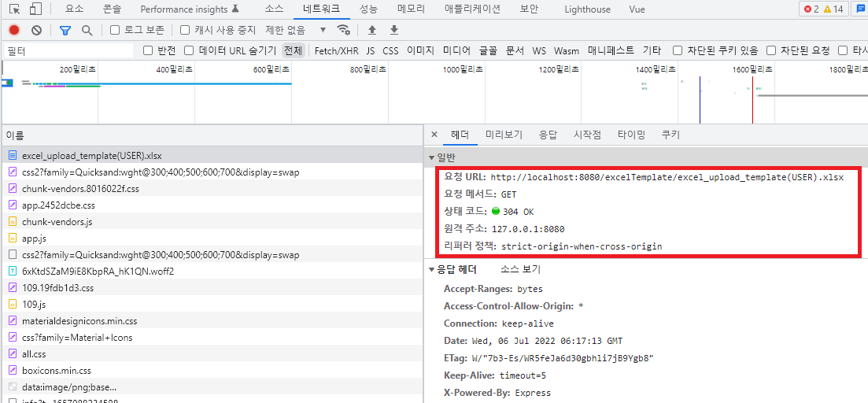
Task: Filter requests by Fetch/XHR type
Action: [336, 50]
